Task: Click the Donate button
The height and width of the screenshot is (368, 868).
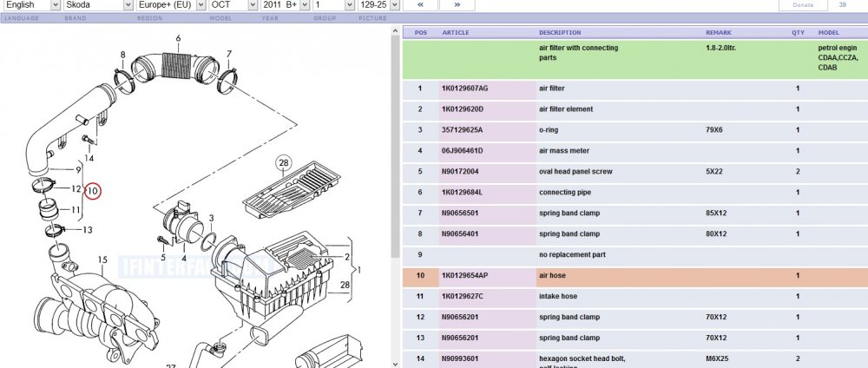Action: tap(803, 5)
